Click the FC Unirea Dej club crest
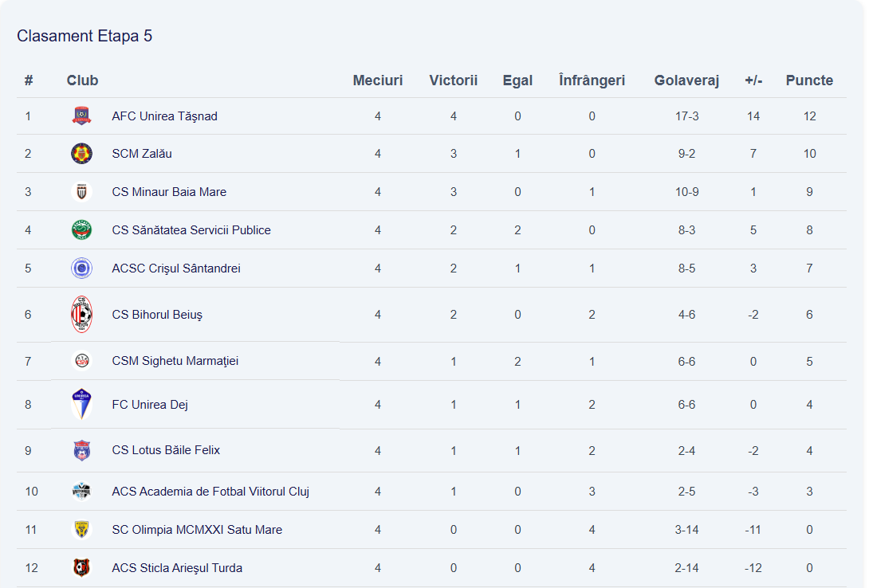The image size is (869, 588). [x=81, y=404]
